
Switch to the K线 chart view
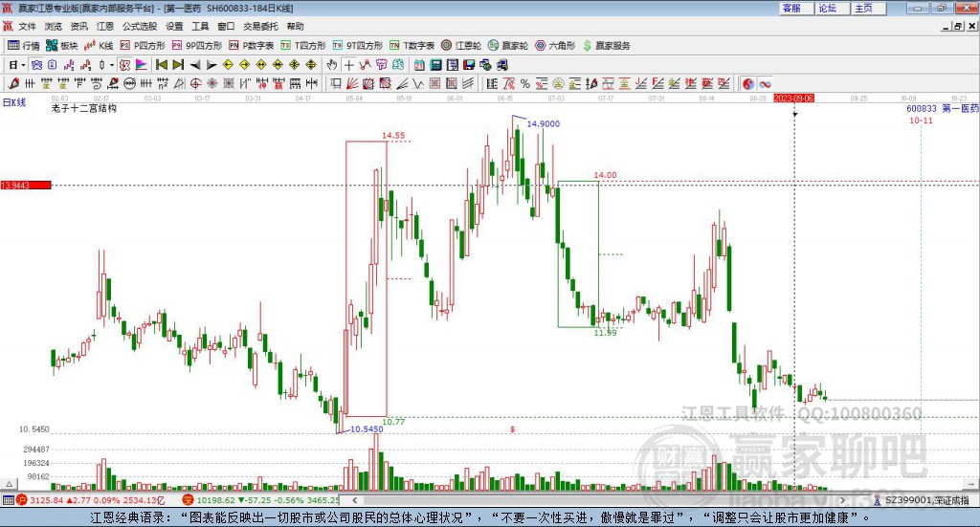(99, 46)
